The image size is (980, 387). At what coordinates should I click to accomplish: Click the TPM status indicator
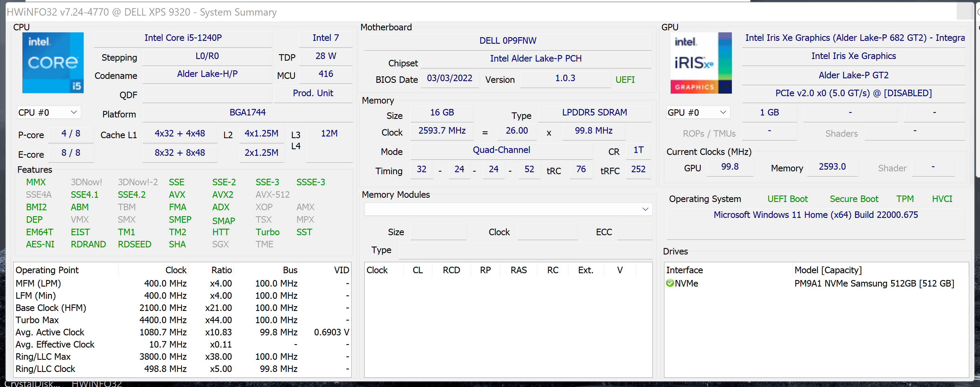[904, 199]
